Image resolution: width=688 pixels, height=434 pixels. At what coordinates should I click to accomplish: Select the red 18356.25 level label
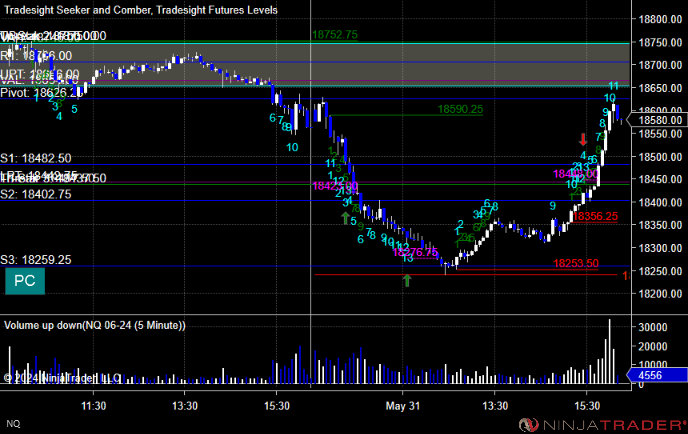(x=595, y=216)
